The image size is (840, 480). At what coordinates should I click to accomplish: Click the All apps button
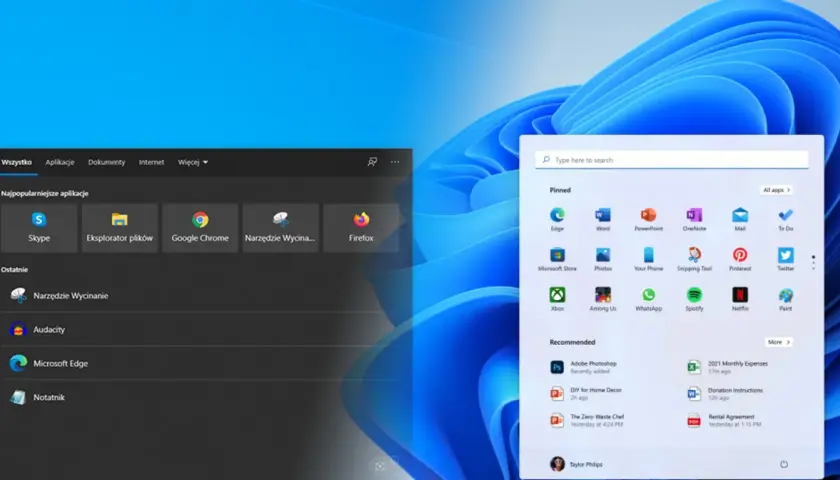tap(776, 190)
